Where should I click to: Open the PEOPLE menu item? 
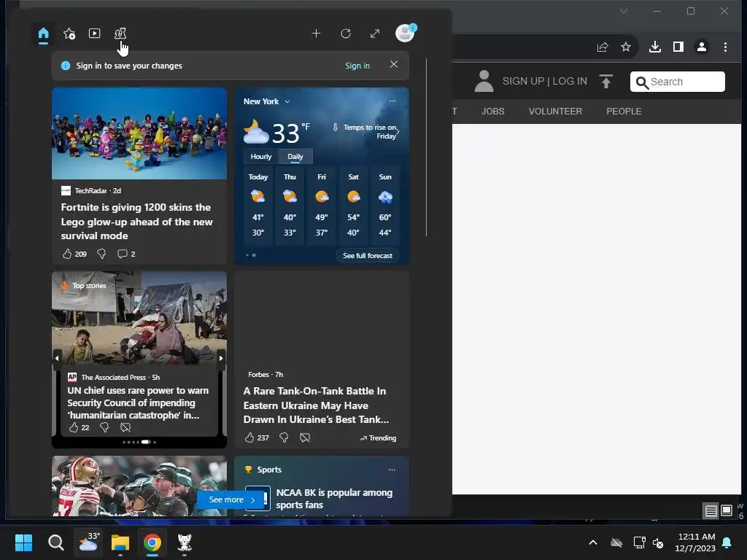point(624,112)
